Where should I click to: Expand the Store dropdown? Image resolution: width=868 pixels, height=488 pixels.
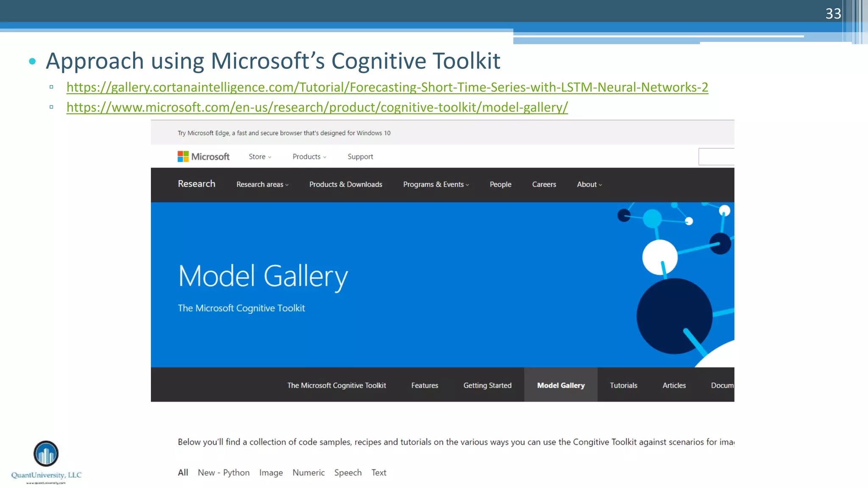pos(260,157)
